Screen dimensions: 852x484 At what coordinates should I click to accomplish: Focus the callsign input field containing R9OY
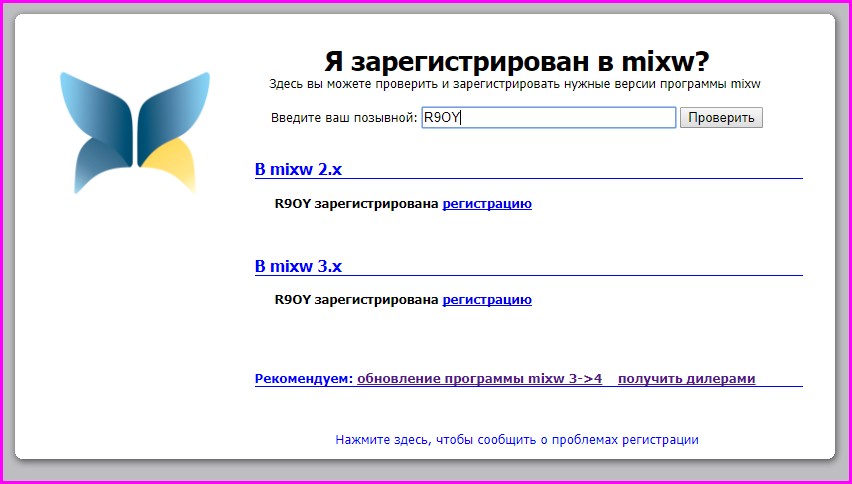click(x=548, y=118)
